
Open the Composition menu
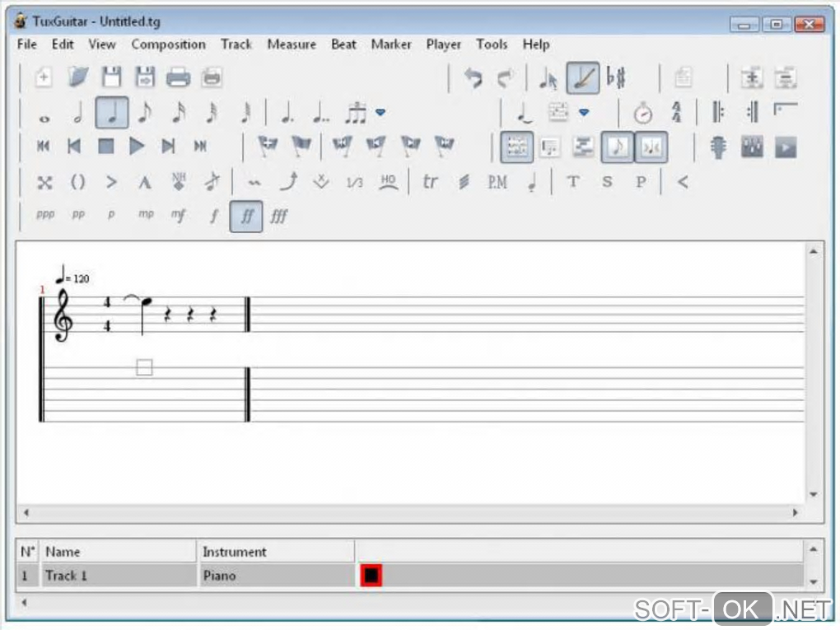[x=168, y=44]
